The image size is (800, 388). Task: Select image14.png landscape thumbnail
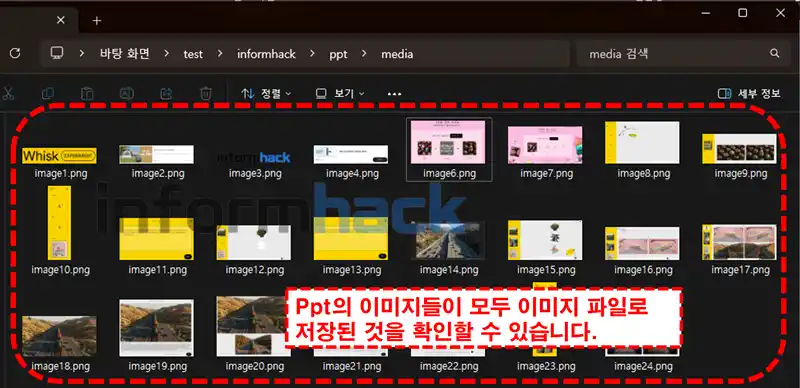coord(447,241)
